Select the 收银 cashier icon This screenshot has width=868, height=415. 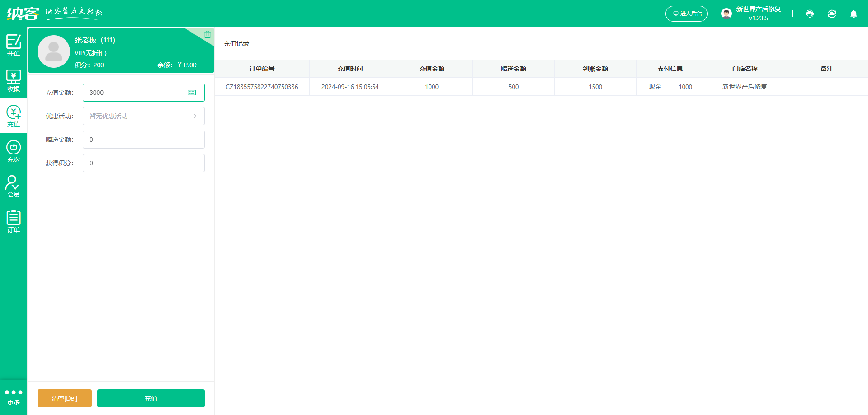pos(14,80)
